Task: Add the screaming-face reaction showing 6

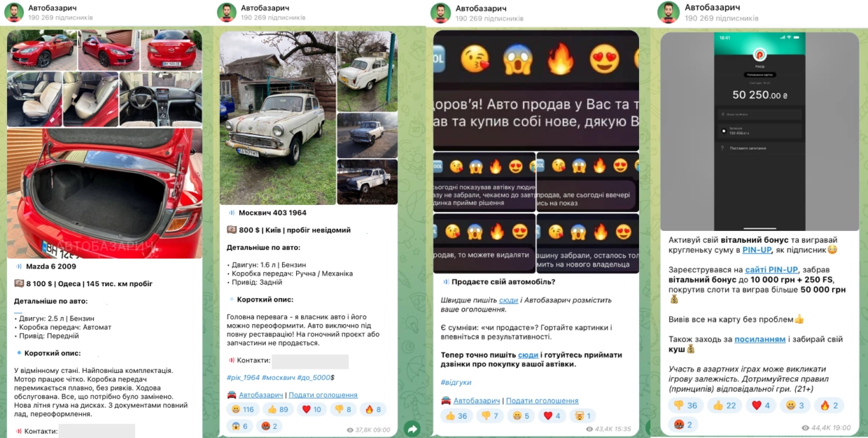Action: click(240, 426)
